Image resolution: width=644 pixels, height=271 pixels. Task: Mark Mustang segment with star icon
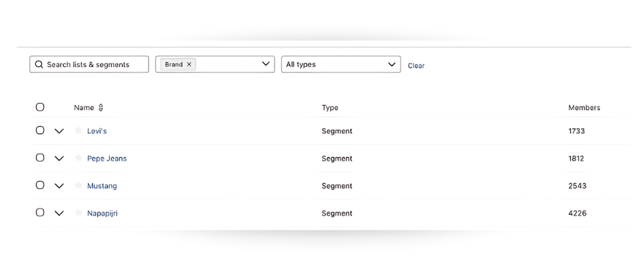pos(79,186)
